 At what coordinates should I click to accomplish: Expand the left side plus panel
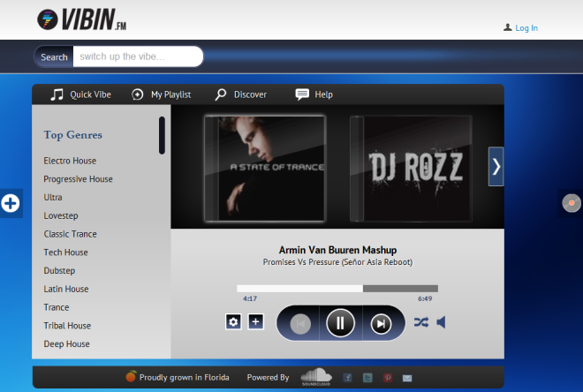pos(11,203)
